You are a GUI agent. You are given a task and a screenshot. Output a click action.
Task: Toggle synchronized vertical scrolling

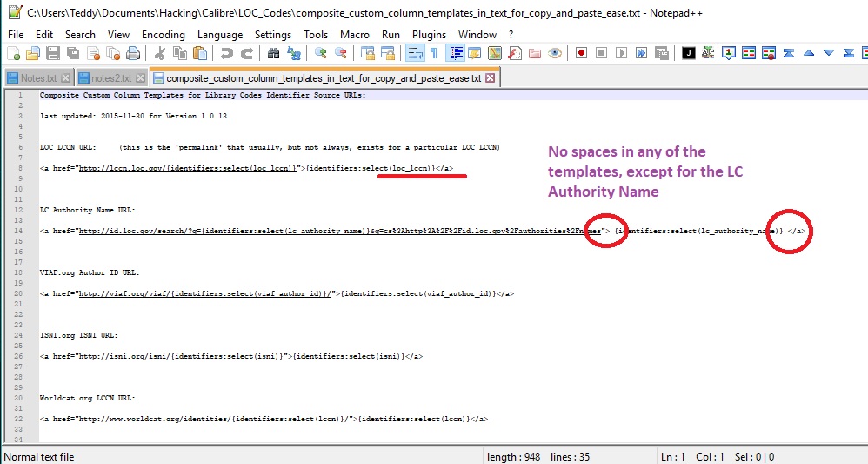[x=368, y=53]
